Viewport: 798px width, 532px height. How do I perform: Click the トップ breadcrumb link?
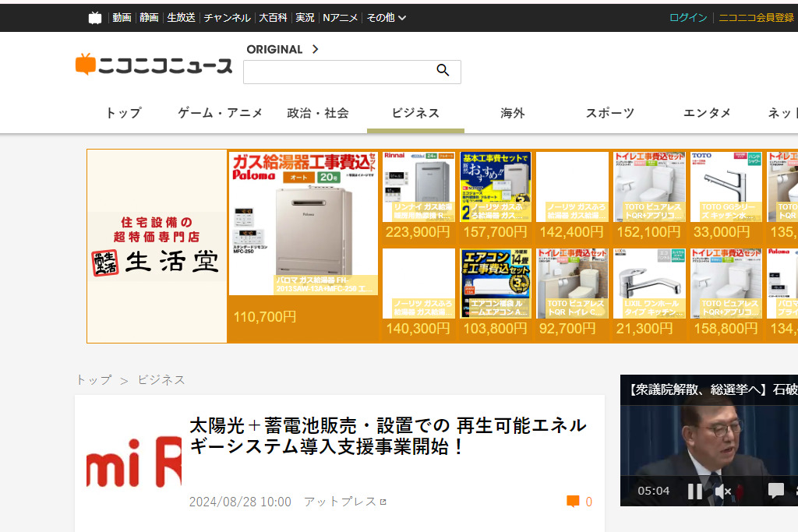[94, 380]
